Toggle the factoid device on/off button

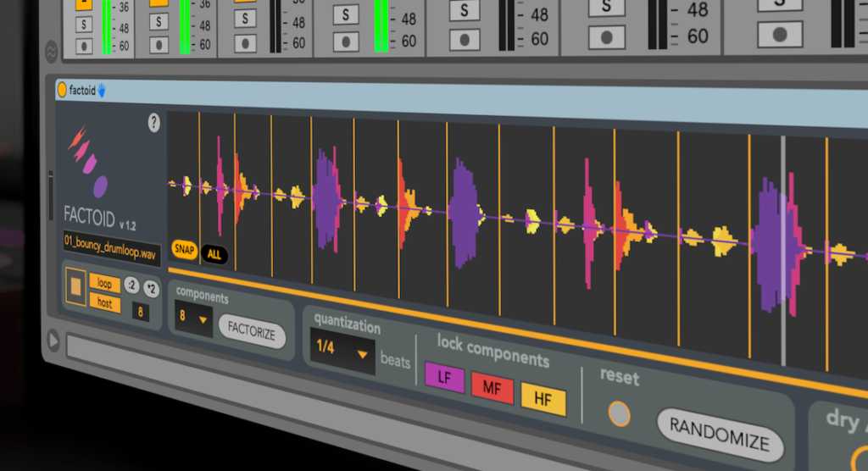pos(62,90)
